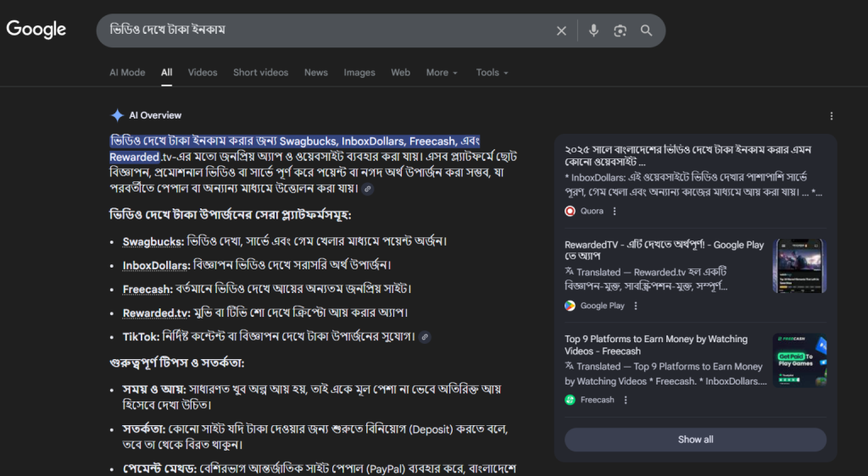Click the Quora source icon
The height and width of the screenshot is (476, 868).
click(x=570, y=211)
